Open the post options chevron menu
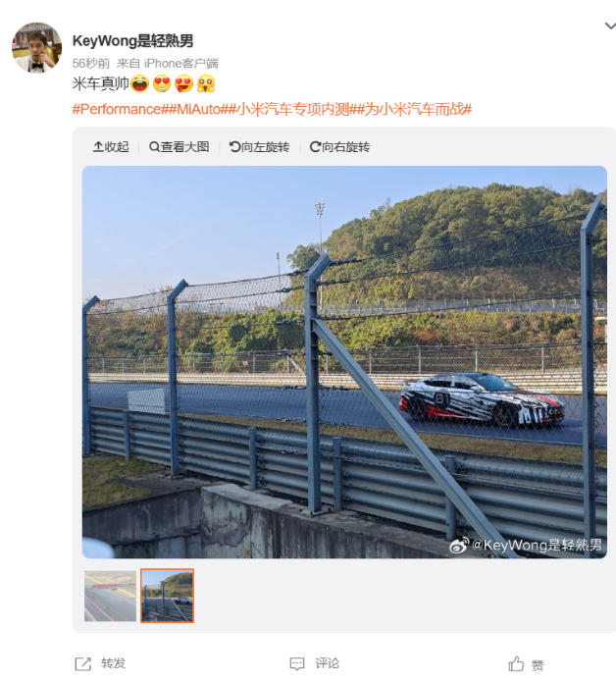The width and height of the screenshot is (616, 682). (x=610, y=26)
